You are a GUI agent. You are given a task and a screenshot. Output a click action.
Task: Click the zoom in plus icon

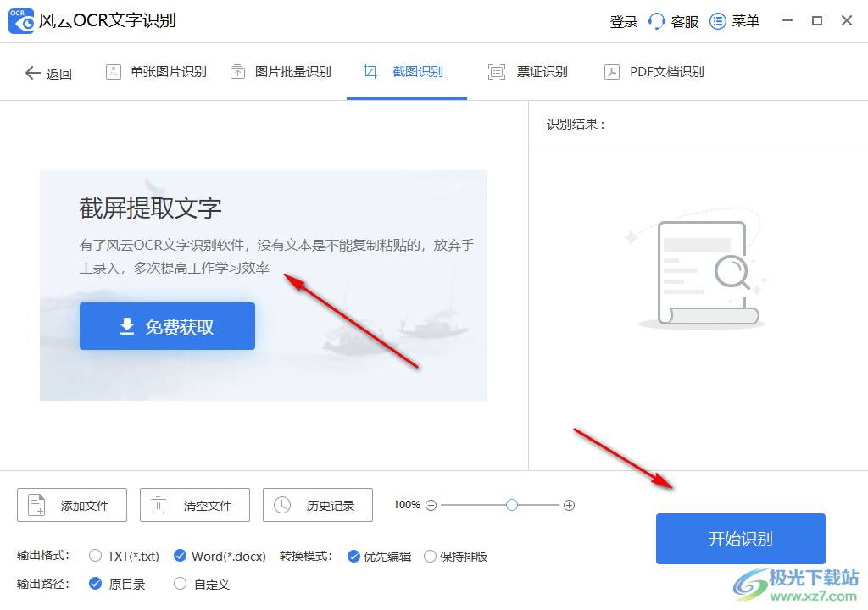569,506
